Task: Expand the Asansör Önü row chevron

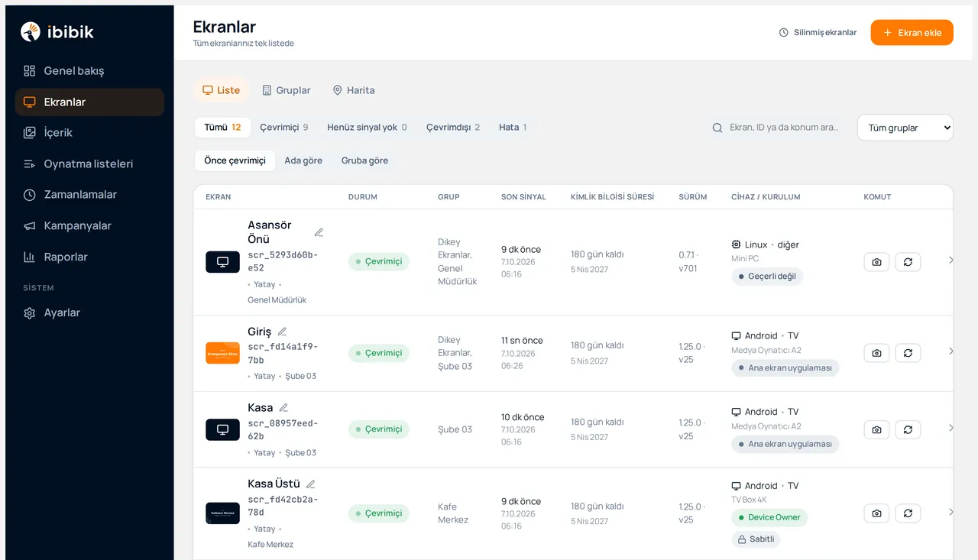Action: point(950,260)
